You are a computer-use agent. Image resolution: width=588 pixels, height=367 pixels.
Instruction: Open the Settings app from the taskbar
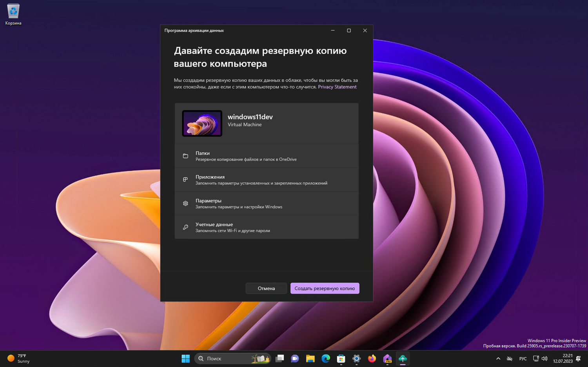pyautogui.click(x=356, y=358)
